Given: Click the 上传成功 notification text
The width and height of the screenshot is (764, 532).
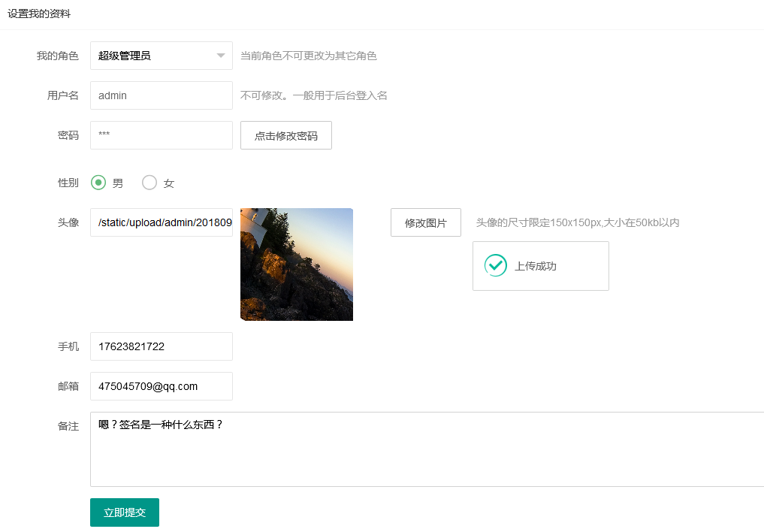Looking at the screenshot, I should pos(535,266).
